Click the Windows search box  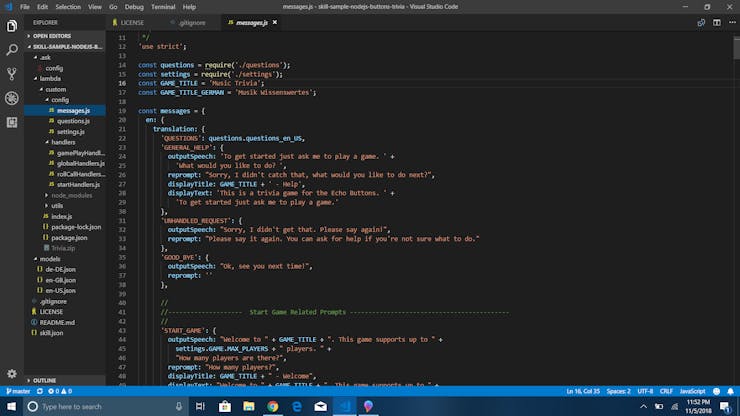click(x=105, y=407)
